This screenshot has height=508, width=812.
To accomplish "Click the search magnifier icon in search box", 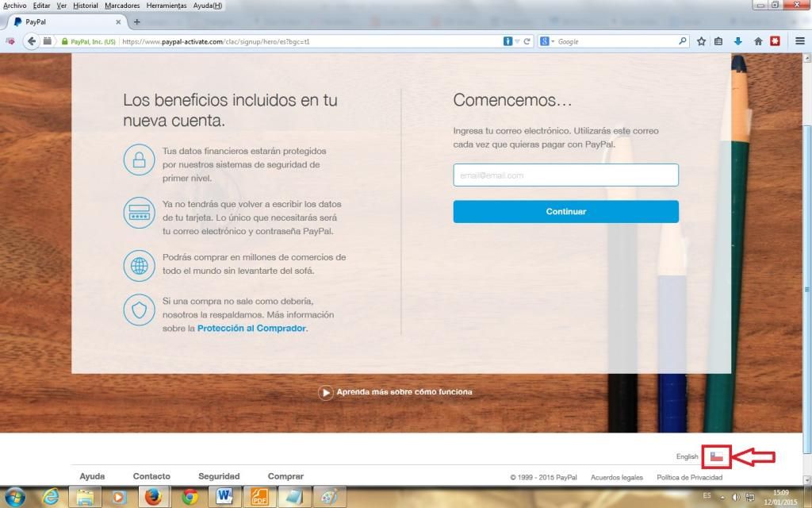I will (683, 41).
